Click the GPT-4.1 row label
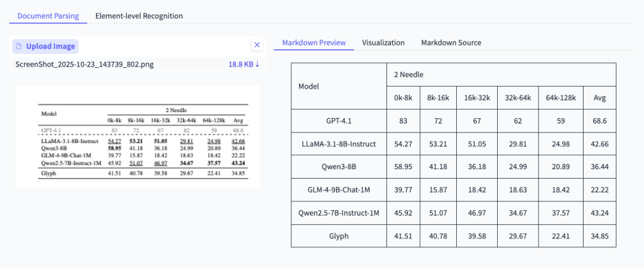 tap(339, 121)
